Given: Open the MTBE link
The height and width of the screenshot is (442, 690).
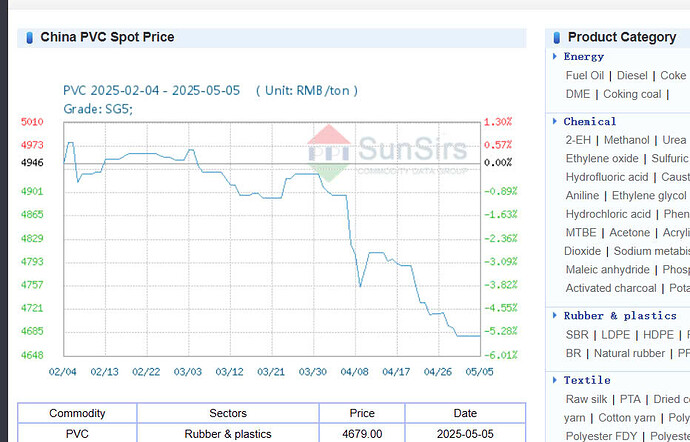Looking at the screenshot, I should point(580,232).
